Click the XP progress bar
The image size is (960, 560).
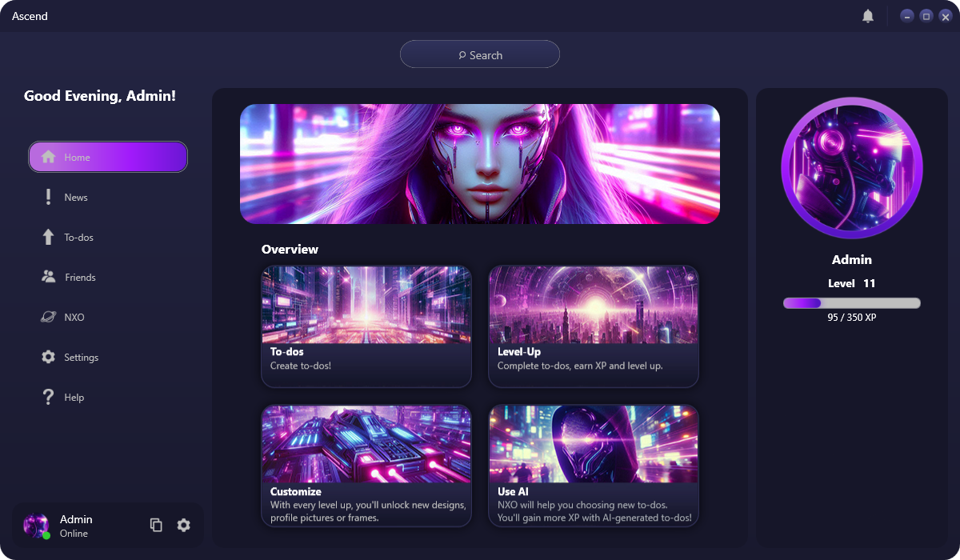(852, 303)
